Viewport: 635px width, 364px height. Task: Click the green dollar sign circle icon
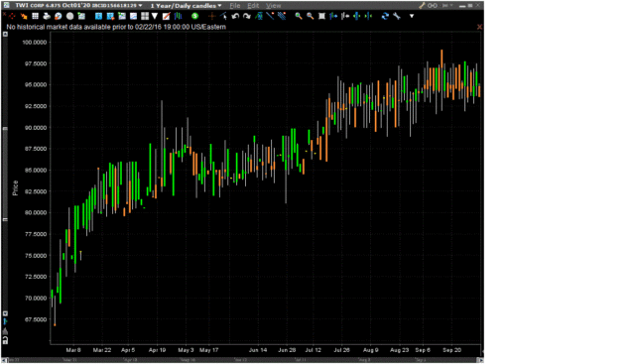point(194,16)
